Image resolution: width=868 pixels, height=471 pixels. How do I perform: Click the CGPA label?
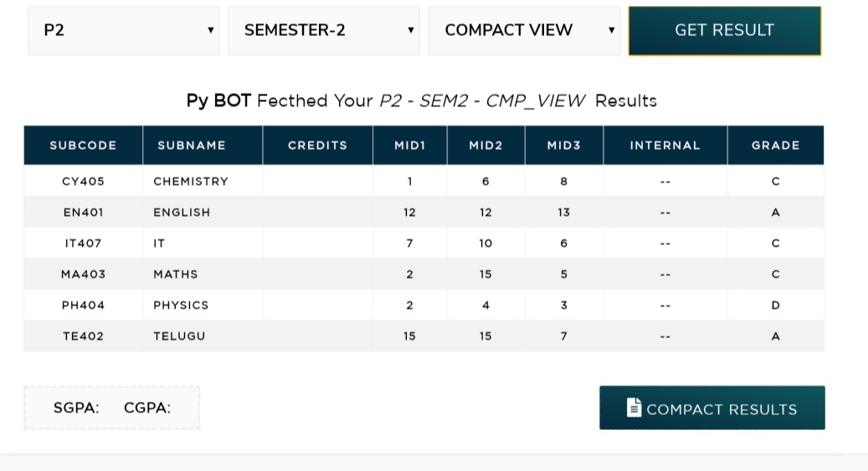coord(147,408)
